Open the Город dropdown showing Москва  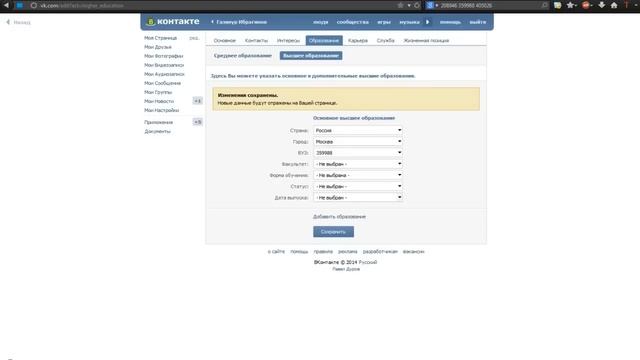click(358, 142)
